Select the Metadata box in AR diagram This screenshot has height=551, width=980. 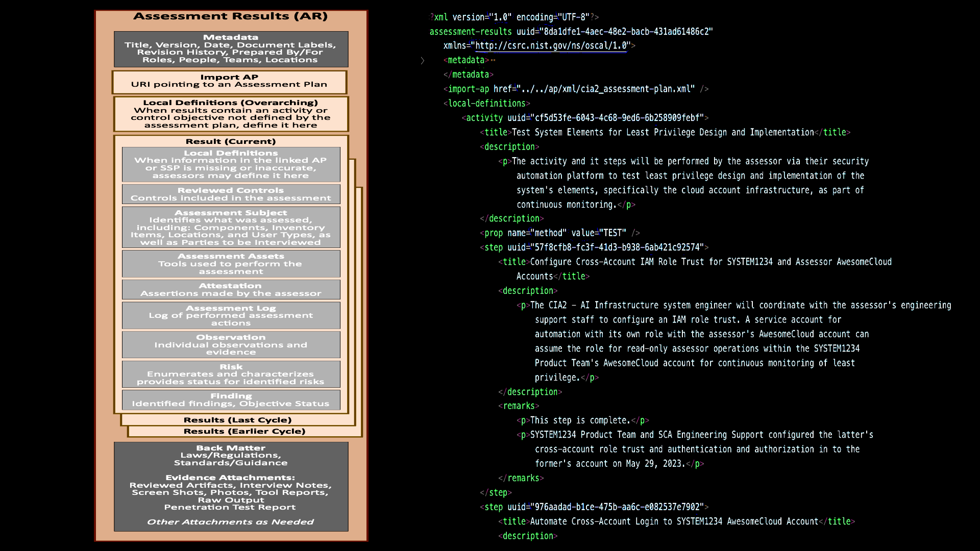pyautogui.click(x=231, y=49)
